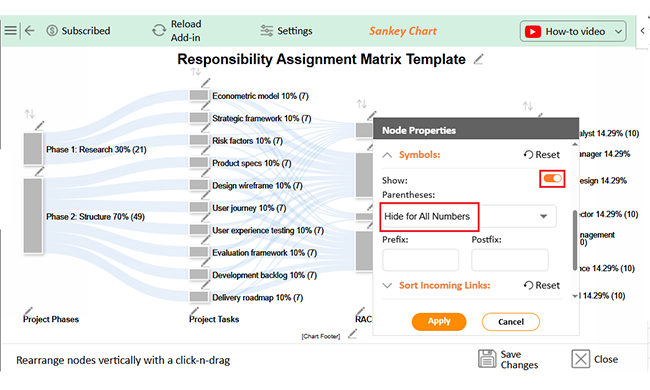The height and width of the screenshot is (390, 650).
Task: Click the Node Properties panel scrollbar
Action: 575,240
